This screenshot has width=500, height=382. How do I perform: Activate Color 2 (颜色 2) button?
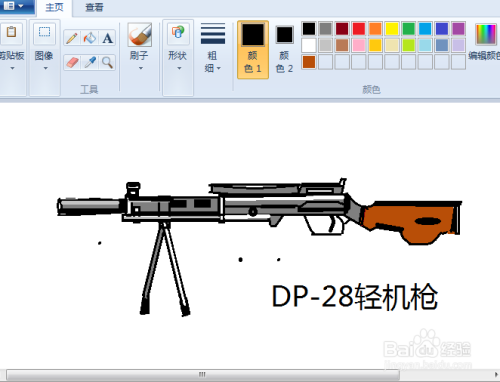(284, 50)
